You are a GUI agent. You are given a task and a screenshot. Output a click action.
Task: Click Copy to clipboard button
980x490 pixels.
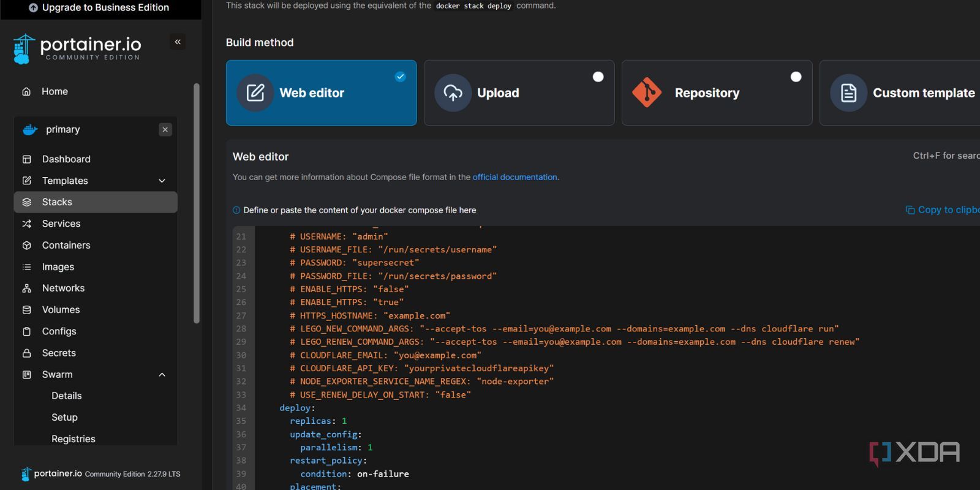pyautogui.click(x=942, y=209)
